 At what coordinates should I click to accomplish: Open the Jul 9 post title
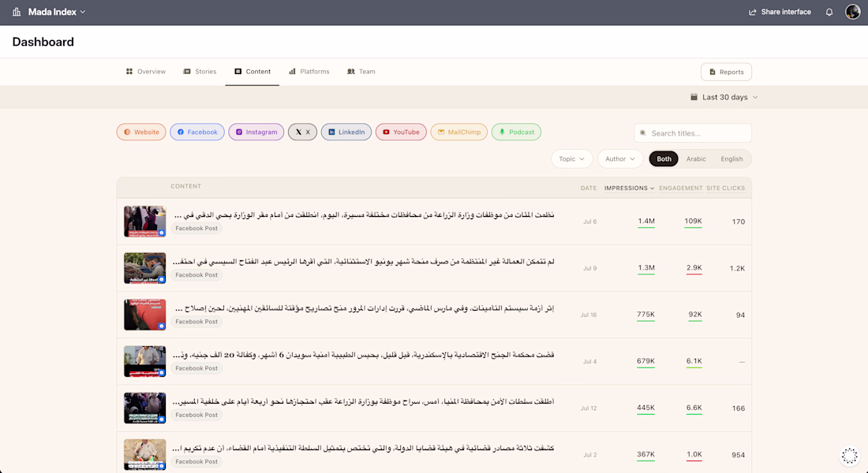(363, 261)
